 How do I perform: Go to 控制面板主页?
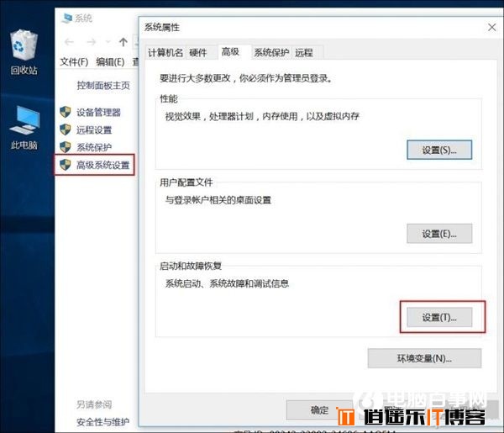pyautogui.click(x=103, y=85)
